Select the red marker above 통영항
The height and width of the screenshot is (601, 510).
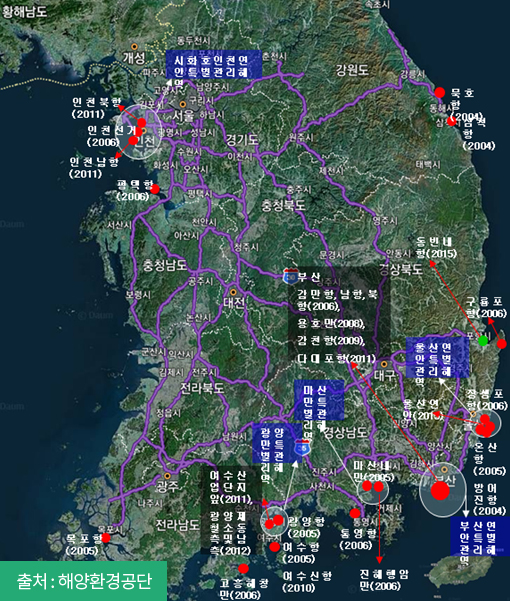pos(355,513)
